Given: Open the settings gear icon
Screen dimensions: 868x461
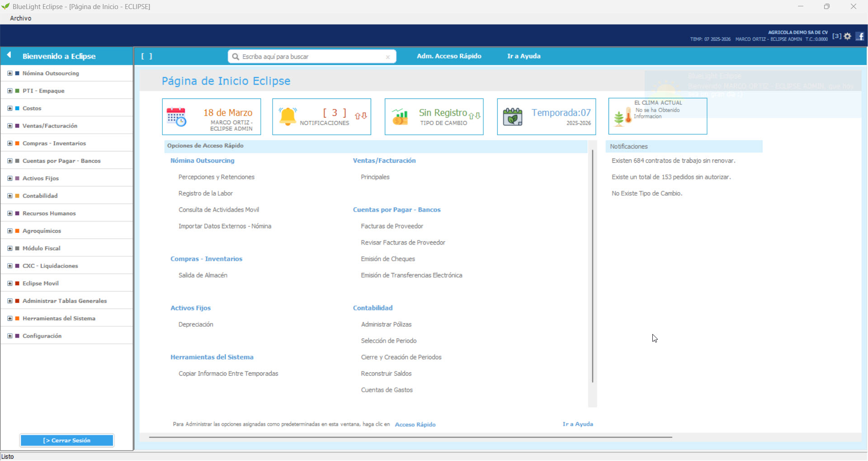Looking at the screenshot, I should click(x=848, y=36).
